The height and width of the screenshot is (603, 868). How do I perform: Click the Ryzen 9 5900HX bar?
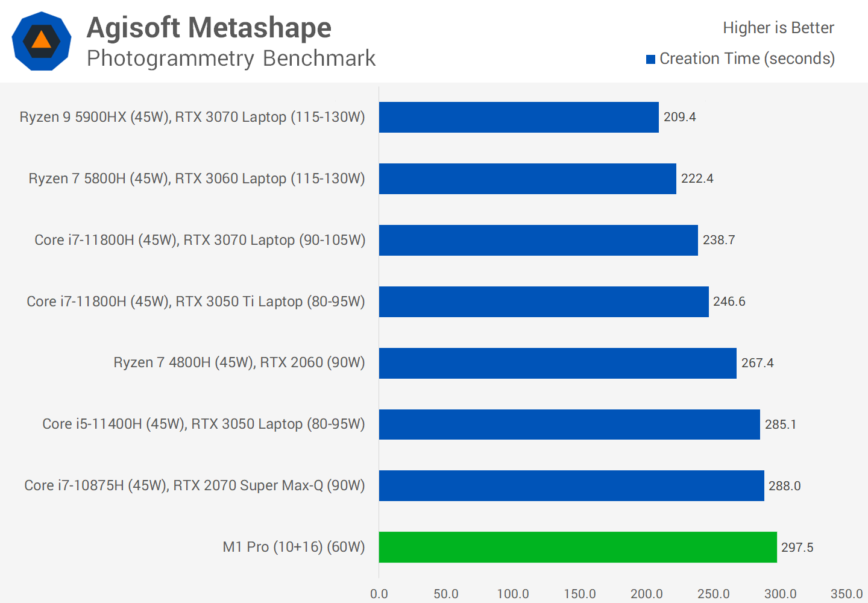point(518,117)
